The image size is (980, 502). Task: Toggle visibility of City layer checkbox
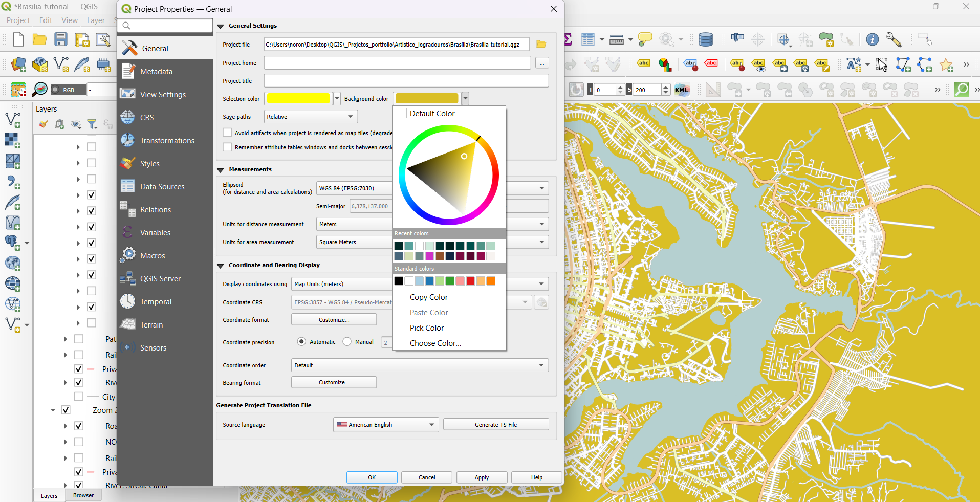tap(79, 396)
